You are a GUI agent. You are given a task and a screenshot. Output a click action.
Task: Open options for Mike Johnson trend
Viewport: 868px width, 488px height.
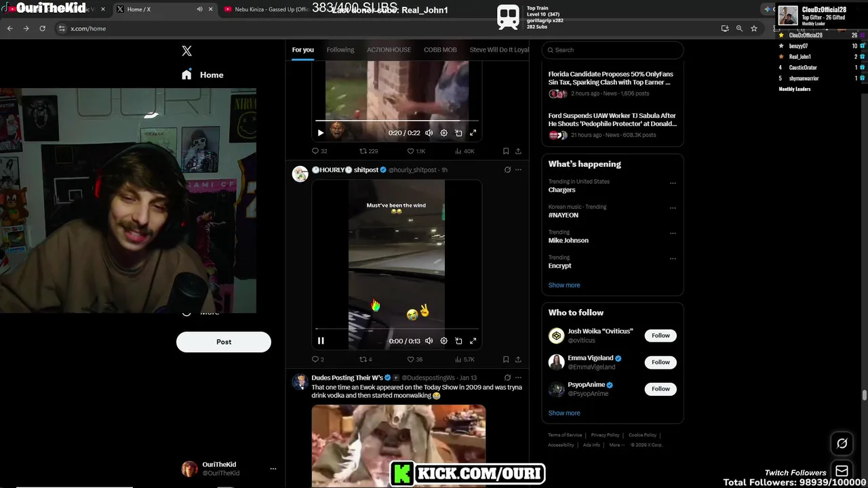pyautogui.click(x=673, y=233)
